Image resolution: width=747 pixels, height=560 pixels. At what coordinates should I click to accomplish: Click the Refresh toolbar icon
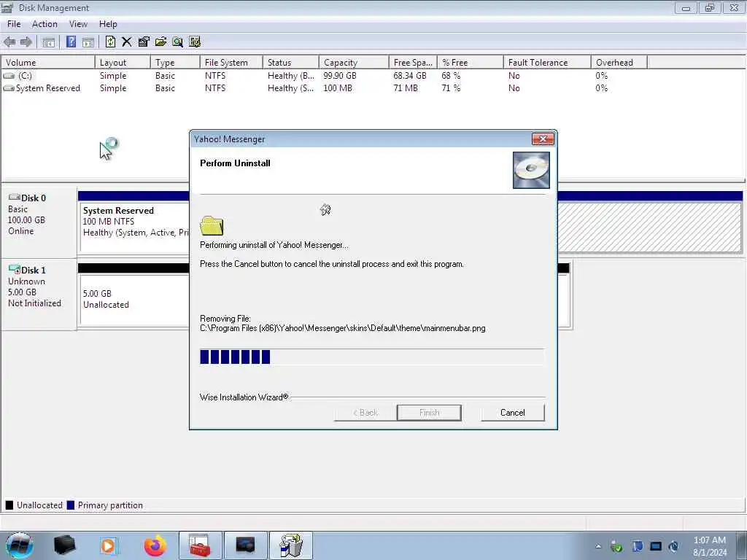[x=110, y=42]
